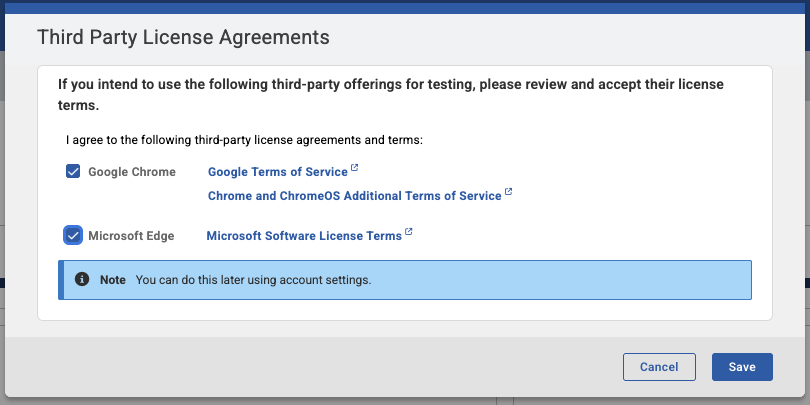The height and width of the screenshot is (405, 810).
Task: Open Google Terms of Service link
Action: coord(277,172)
